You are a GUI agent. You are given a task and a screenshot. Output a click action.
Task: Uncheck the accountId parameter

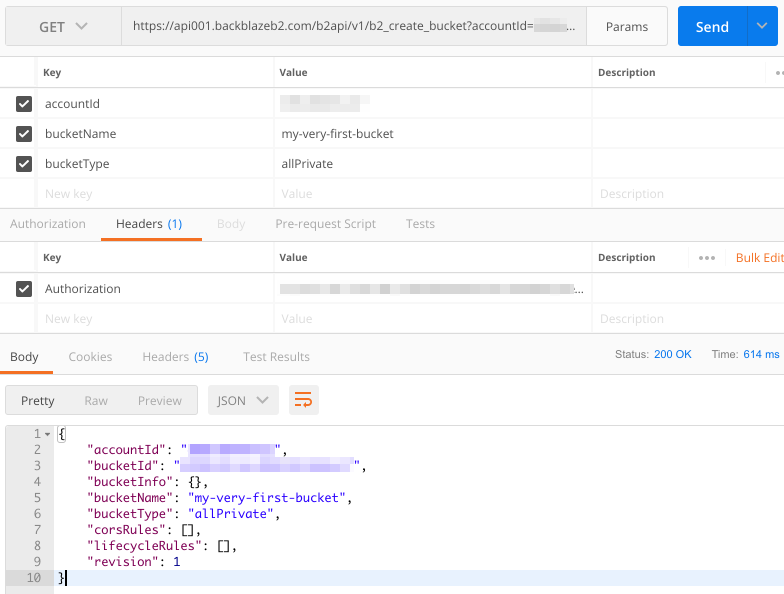click(x=24, y=104)
